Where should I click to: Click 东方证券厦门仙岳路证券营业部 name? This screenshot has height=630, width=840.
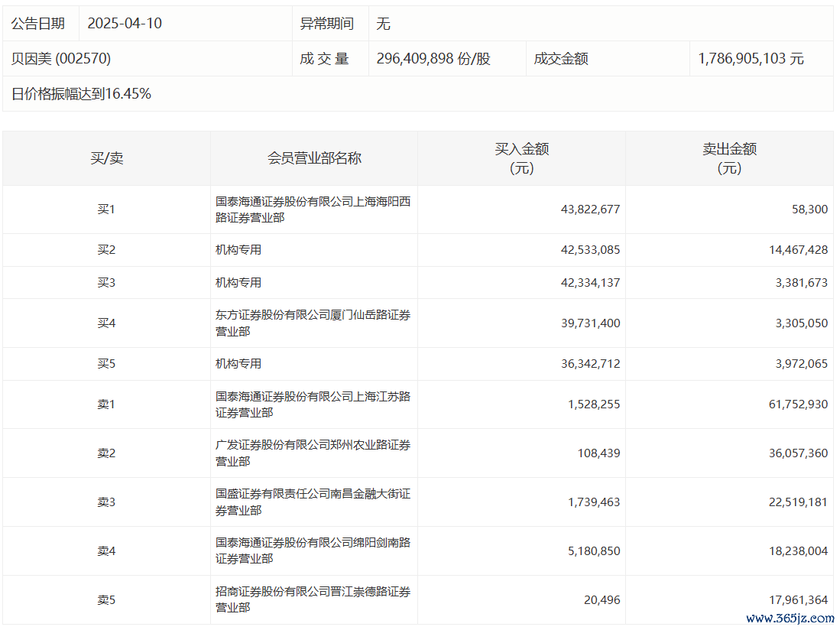[313, 323]
